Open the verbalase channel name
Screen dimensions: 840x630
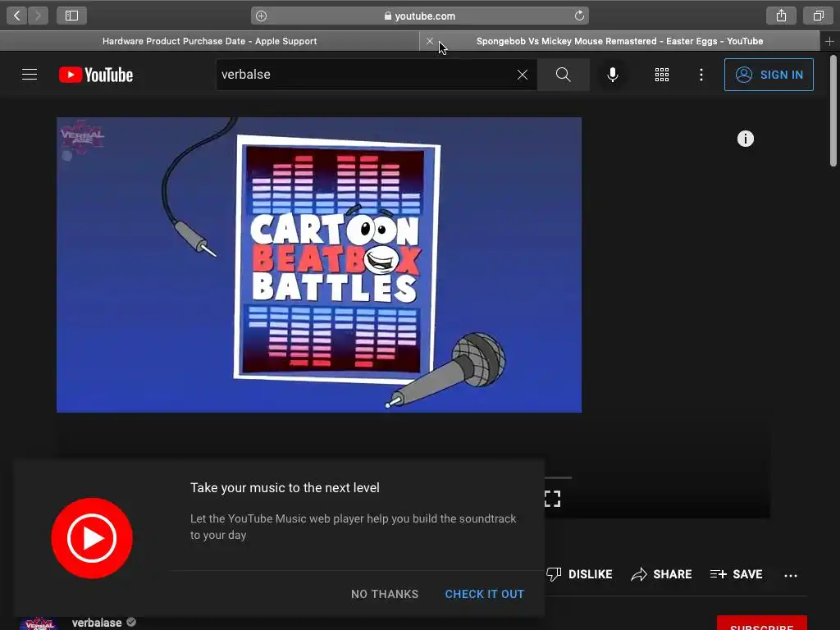pyautogui.click(x=97, y=623)
